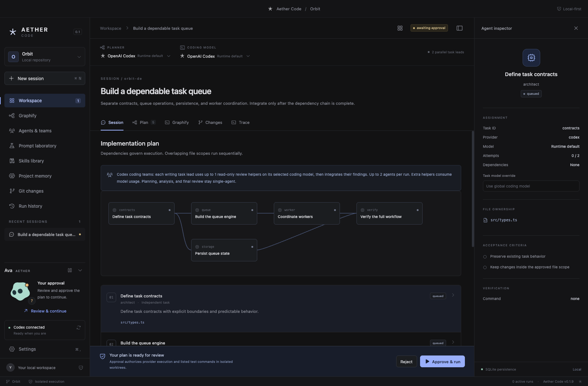The width and height of the screenshot is (588, 386).
Task: Click the Approve & run button
Action: 442,362
